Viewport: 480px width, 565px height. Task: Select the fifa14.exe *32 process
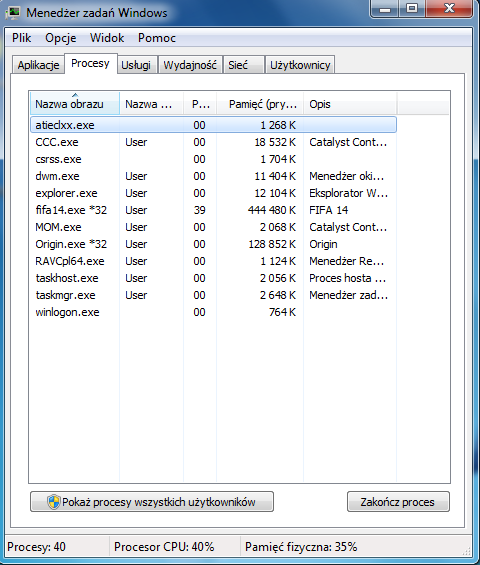213,210
